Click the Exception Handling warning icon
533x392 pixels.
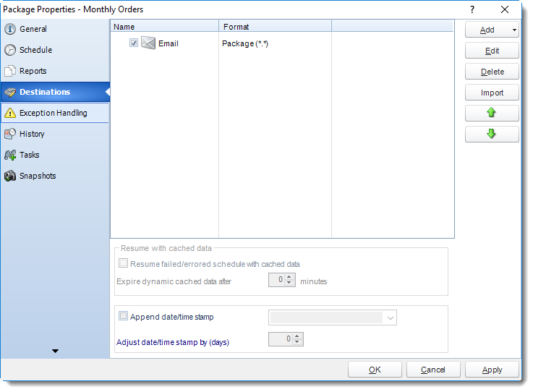tap(10, 113)
